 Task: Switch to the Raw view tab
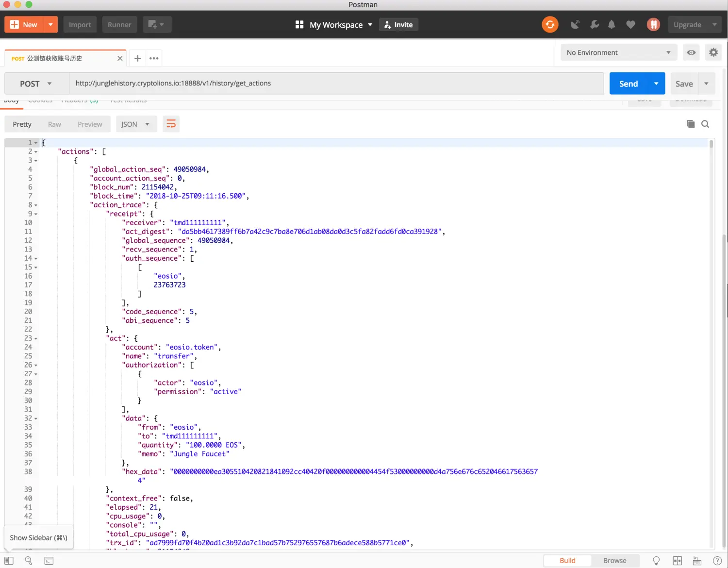pyautogui.click(x=54, y=124)
